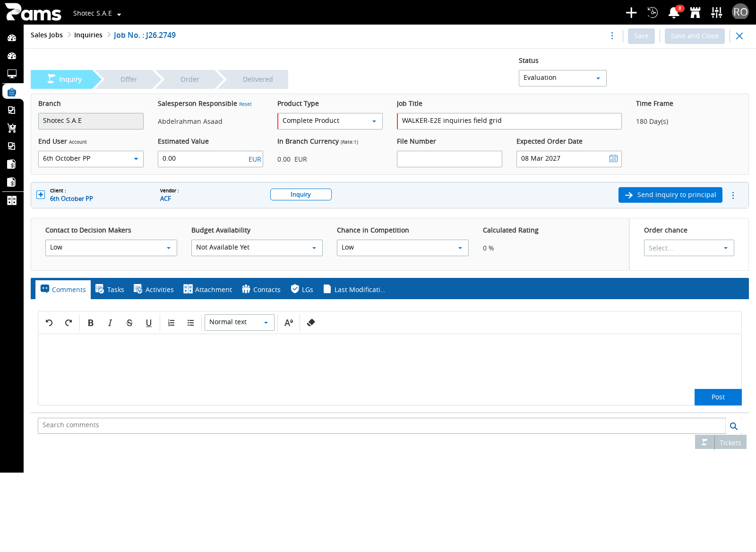The image size is (756, 552).
Task: Click the Post comment button
Action: [x=718, y=397]
